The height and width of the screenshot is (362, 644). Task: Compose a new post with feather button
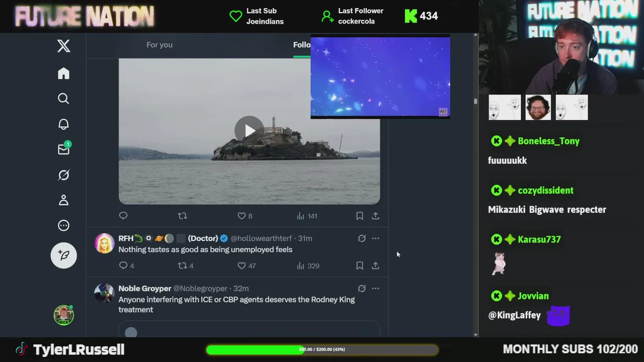click(x=64, y=255)
